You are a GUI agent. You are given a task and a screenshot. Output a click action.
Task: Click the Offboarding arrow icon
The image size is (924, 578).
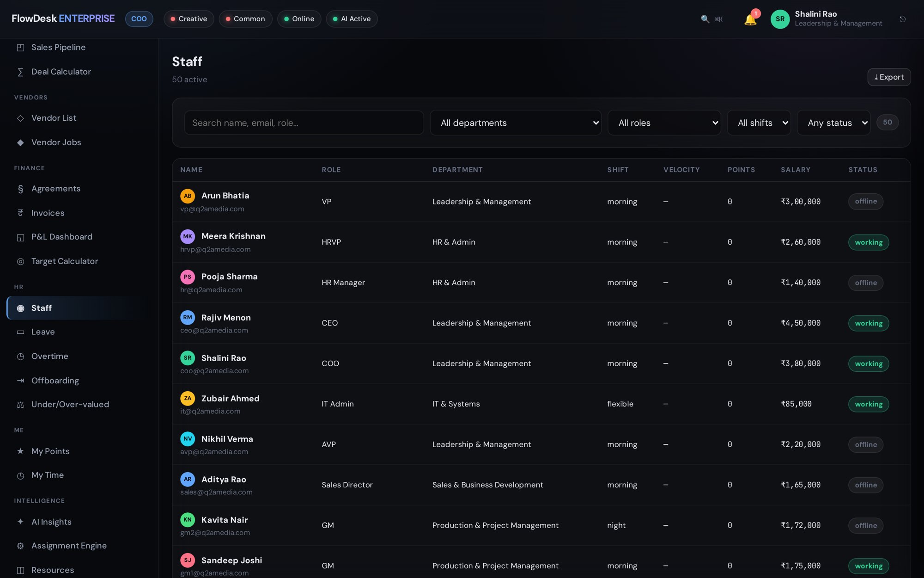coord(20,381)
